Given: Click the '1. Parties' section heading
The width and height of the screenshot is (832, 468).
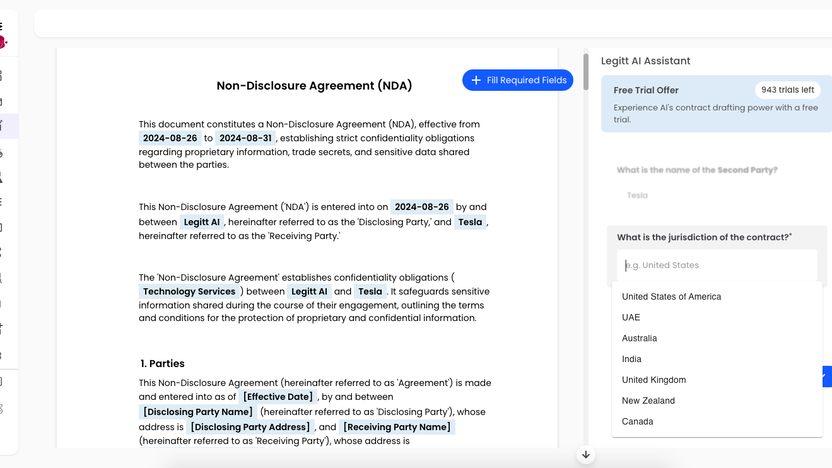Looking at the screenshot, I should 162,363.
